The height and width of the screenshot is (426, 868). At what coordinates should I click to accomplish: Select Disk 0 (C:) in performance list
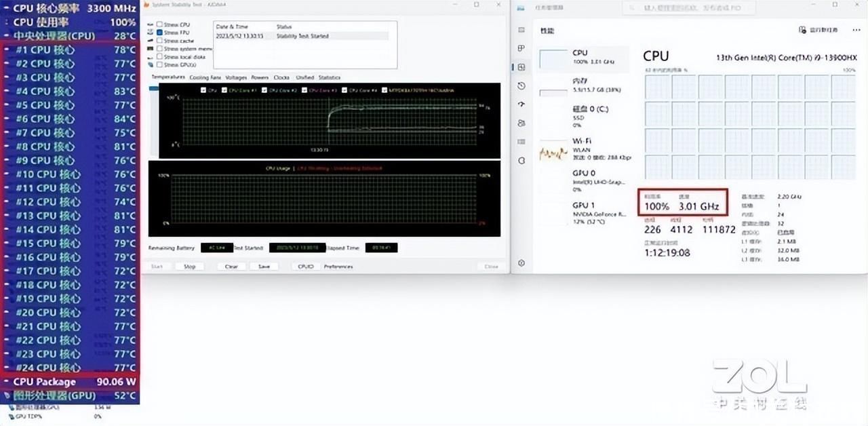click(x=583, y=117)
